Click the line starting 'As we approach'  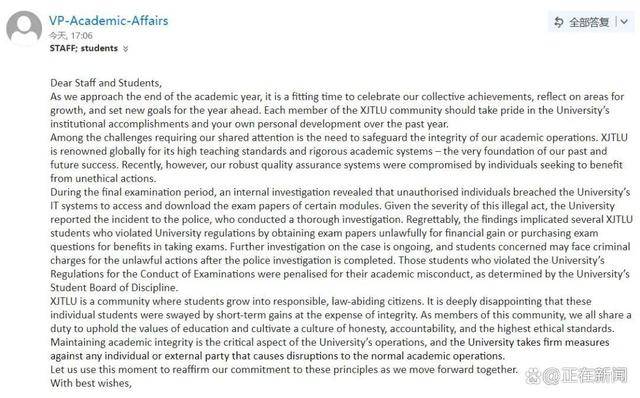coord(337,97)
